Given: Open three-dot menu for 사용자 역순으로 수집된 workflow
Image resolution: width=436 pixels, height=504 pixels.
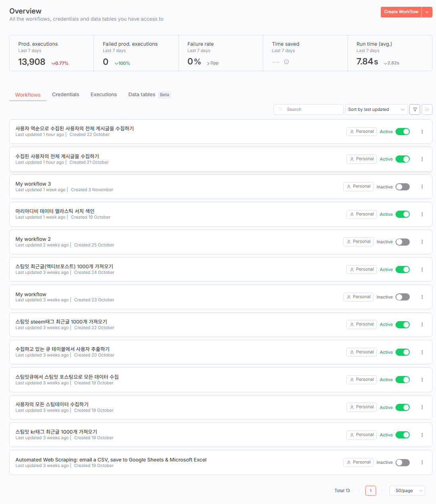Looking at the screenshot, I should coord(422,132).
